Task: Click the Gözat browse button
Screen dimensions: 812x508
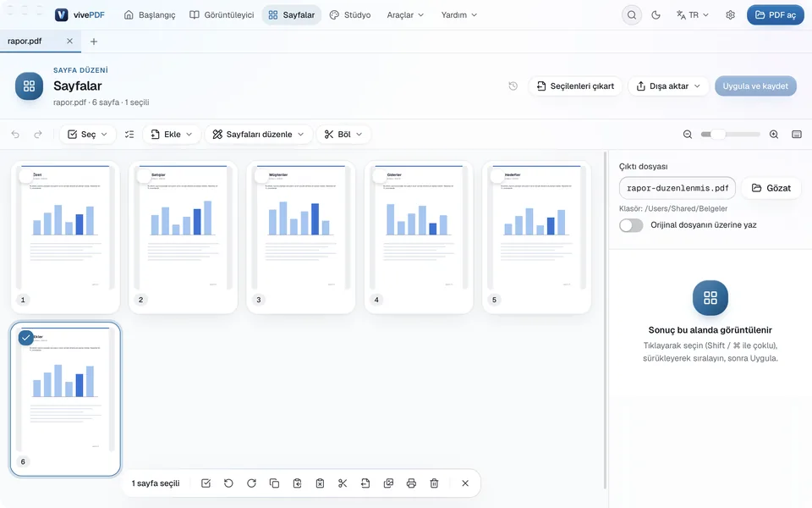Action: click(x=771, y=188)
